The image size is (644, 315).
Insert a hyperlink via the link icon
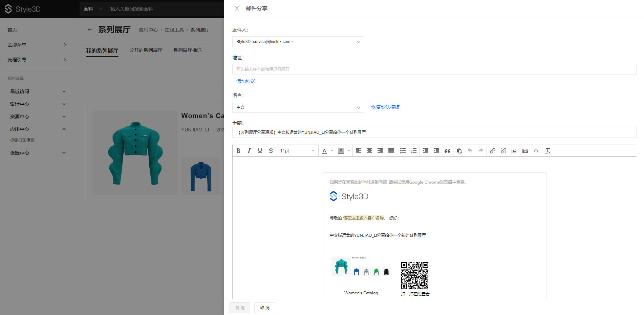click(493, 151)
